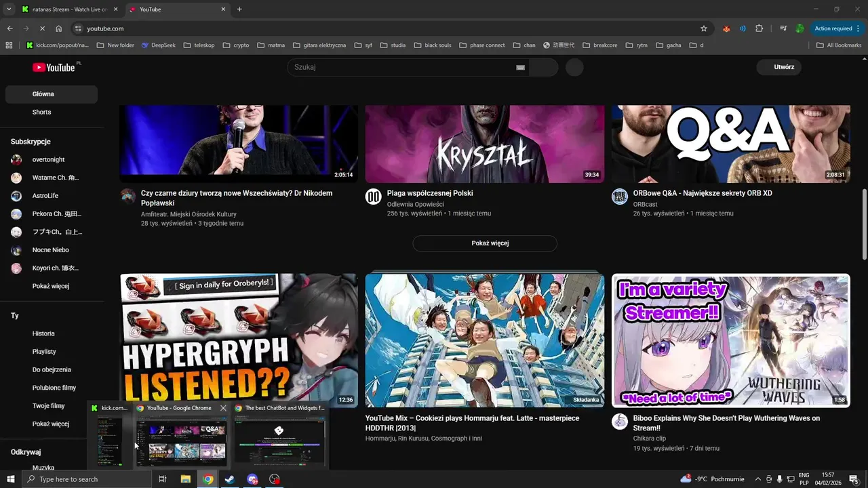Open the on-screen keyboard icon in search box
The image size is (868, 488).
[x=520, y=67]
